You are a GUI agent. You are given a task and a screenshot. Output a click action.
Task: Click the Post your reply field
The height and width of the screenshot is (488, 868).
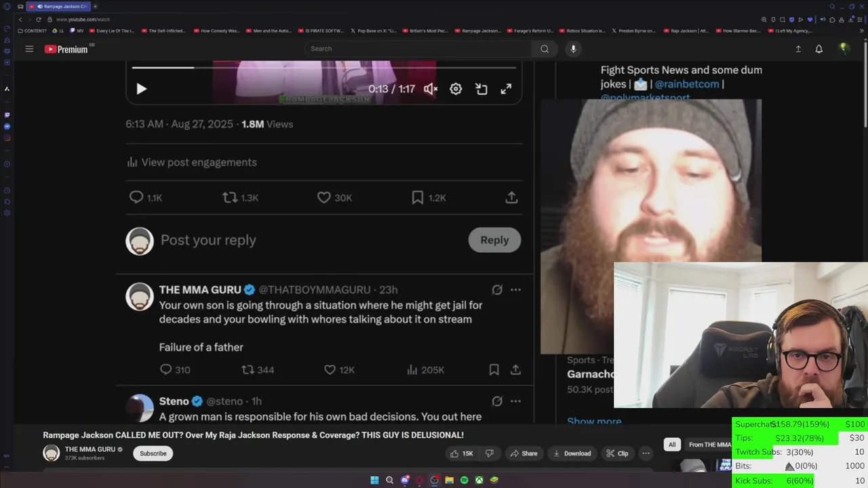(208, 240)
